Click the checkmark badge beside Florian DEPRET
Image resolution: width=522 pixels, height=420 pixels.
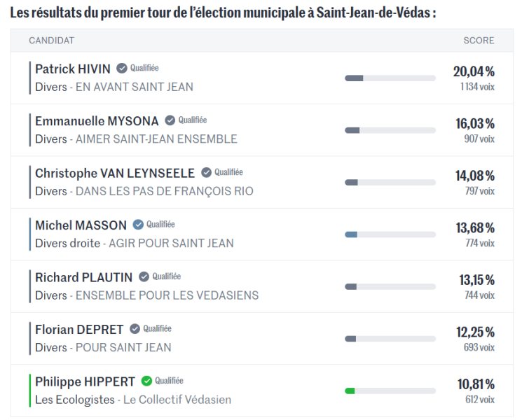(135, 329)
